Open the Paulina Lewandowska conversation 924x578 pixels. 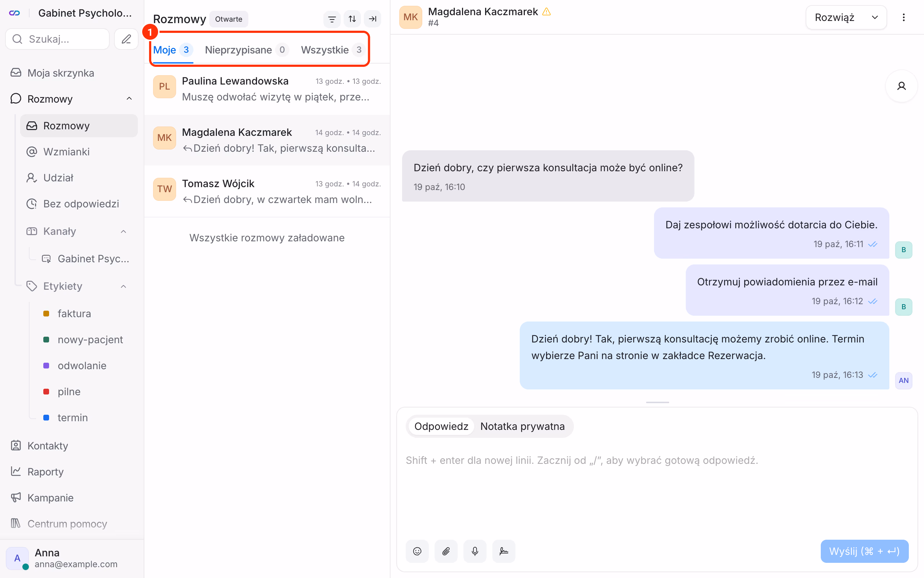coord(267,89)
